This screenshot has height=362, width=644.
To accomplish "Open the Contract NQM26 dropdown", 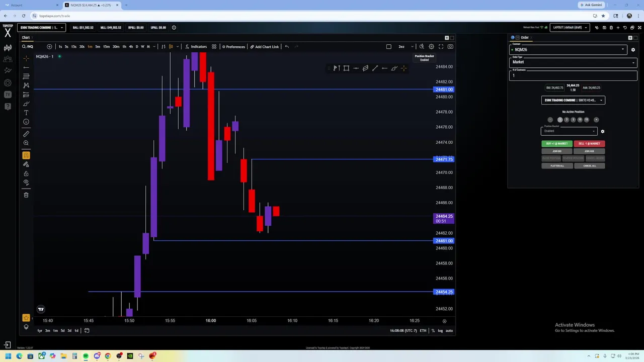I will tap(569, 50).
